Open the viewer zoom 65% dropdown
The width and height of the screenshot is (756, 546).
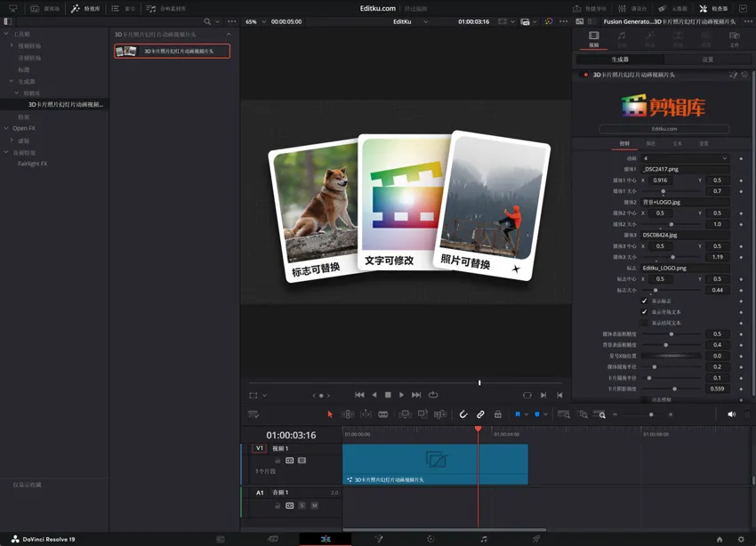[x=254, y=21]
